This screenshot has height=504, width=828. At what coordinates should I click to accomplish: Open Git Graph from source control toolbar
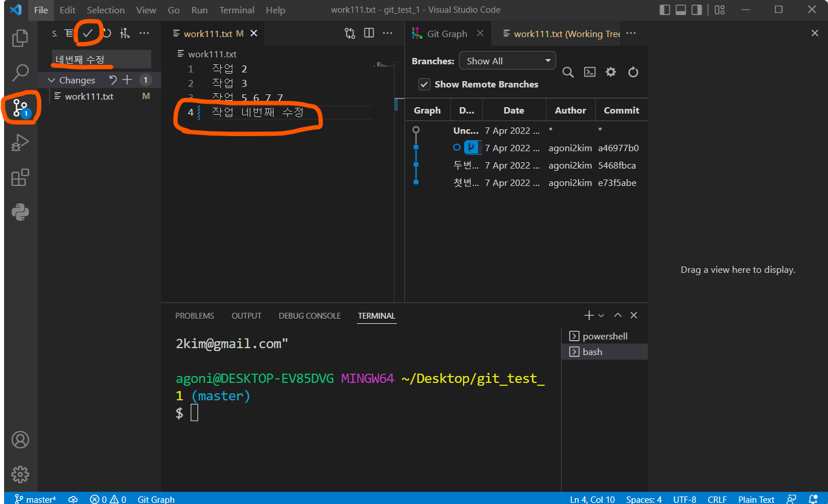pyautogui.click(x=125, y=34)
